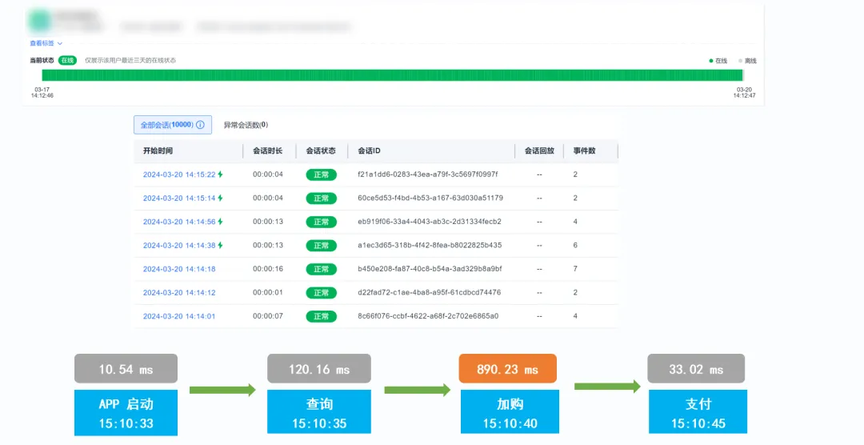Click the 00:00:01 session duration value
This screenshot has height=445, width=864.
(x=268, y=293)
